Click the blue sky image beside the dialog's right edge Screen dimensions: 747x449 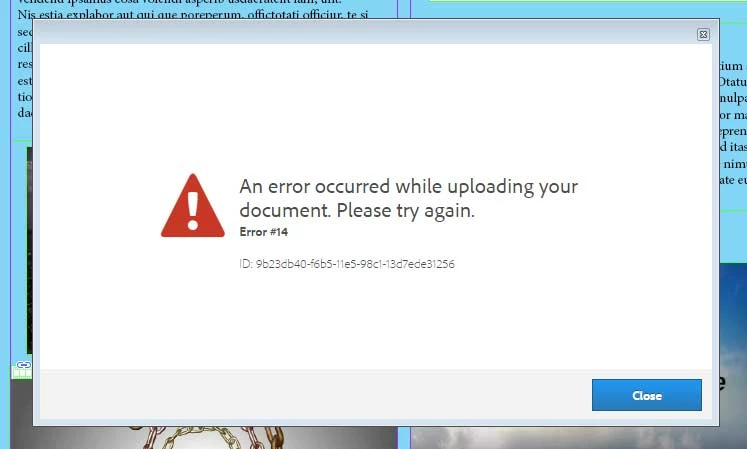[733, 315]
